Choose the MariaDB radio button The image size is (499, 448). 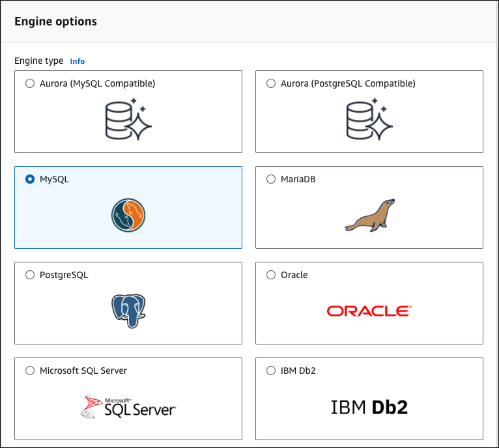coord(271,179)
